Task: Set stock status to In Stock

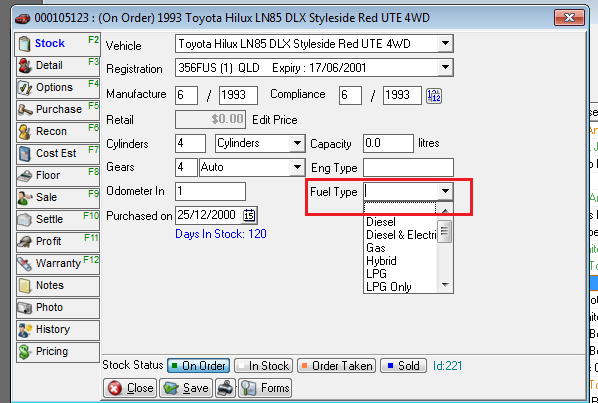Action: click(x=264, y=366)
